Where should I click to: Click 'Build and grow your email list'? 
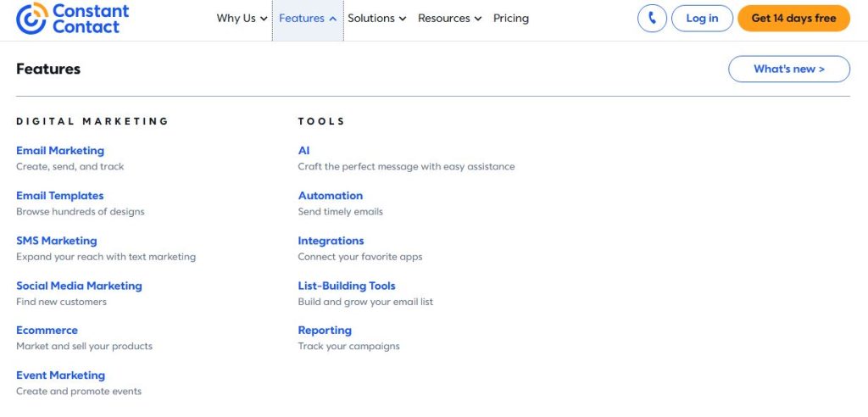tap(365, 302)
